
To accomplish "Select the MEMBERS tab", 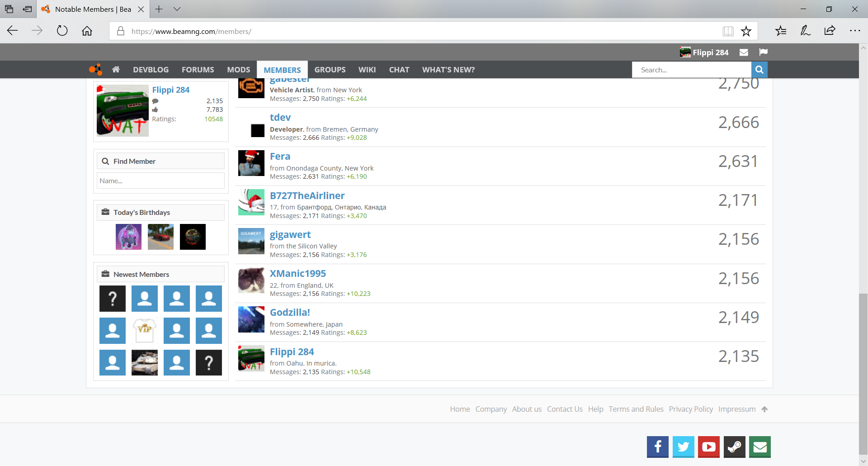I will coord(282,70).
